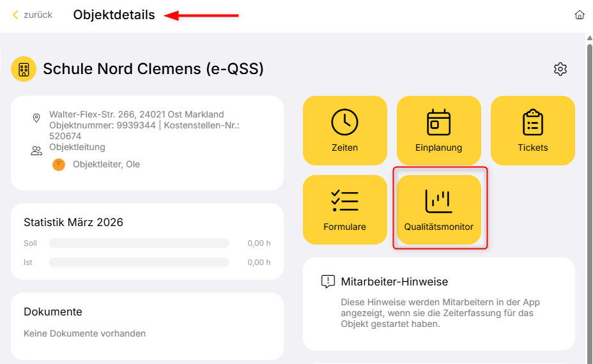Viewport: 593px width, 364px height.
Task: Click the Objektleitung people icon
Action: (36, 151)
